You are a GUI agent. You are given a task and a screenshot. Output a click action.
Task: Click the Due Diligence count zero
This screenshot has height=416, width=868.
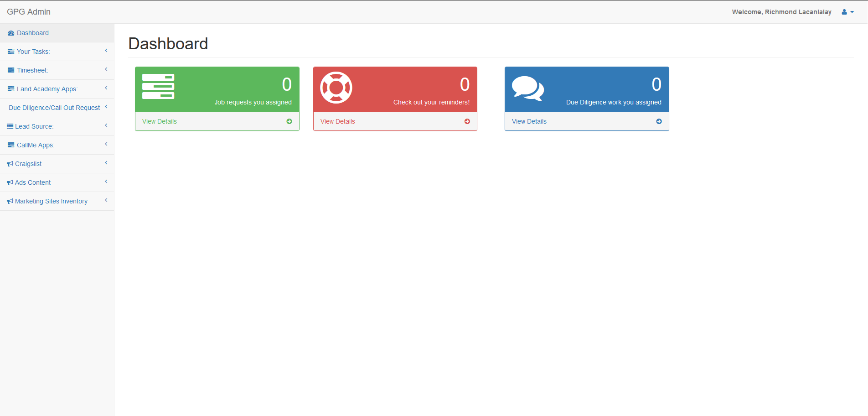656,84
